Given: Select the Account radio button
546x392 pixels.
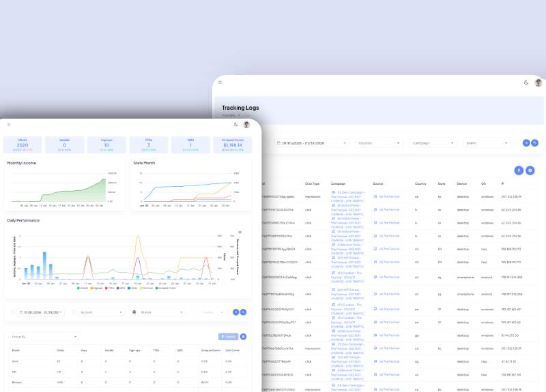Looking at the screenshot, I should click(74, 312).
